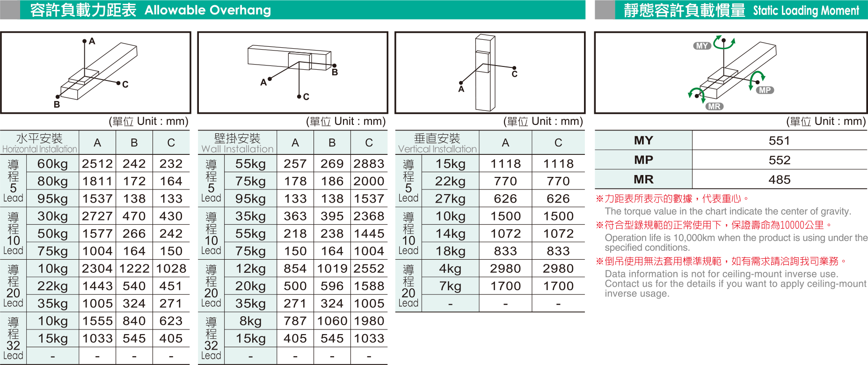Click the MY badge in the moment diagram
The height and width of the screenshot is (365, 868).
[701, 46]
